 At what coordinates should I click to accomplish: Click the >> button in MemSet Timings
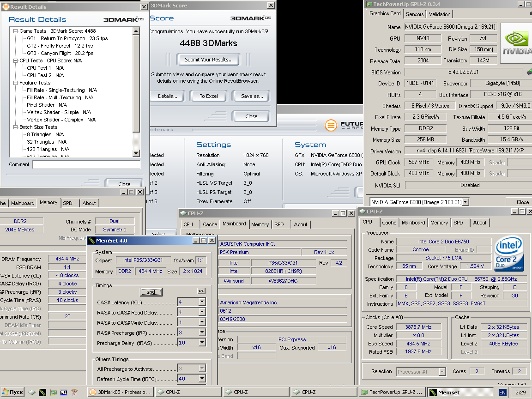point(201,291)
